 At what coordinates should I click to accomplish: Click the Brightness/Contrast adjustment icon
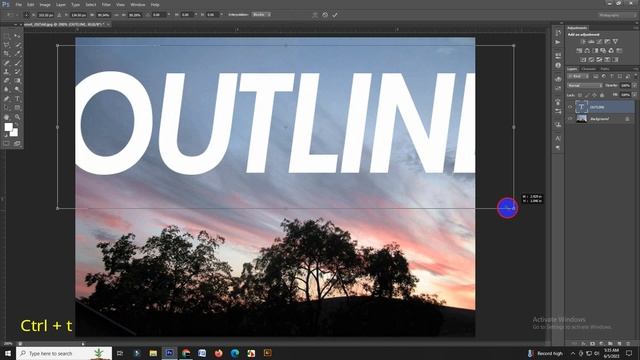pos(583,42)
